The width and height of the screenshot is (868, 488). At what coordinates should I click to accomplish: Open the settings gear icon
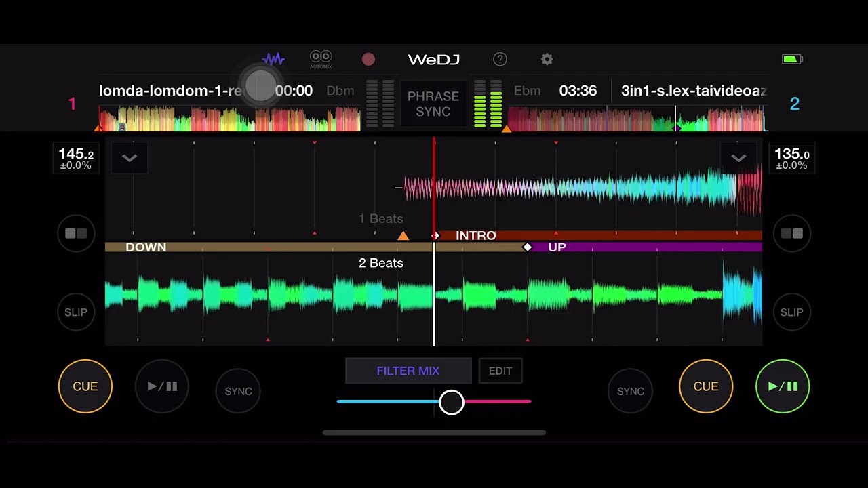coord(547,60)
